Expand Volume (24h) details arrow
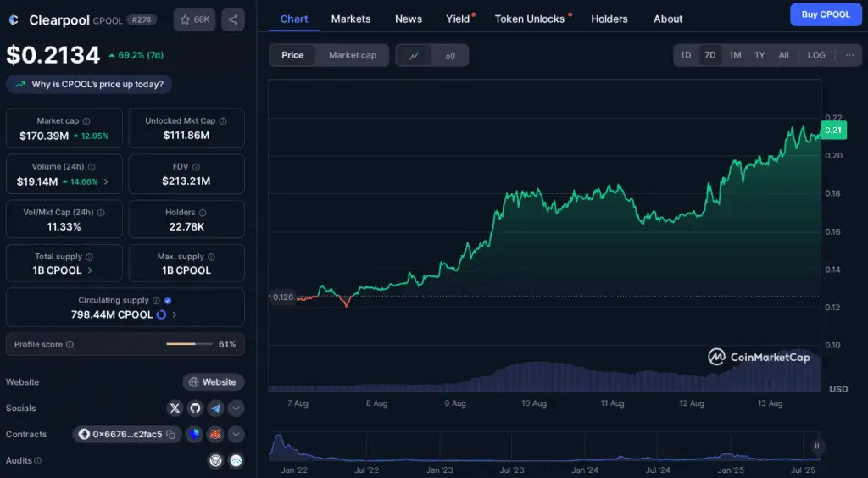 coord(106,181)
